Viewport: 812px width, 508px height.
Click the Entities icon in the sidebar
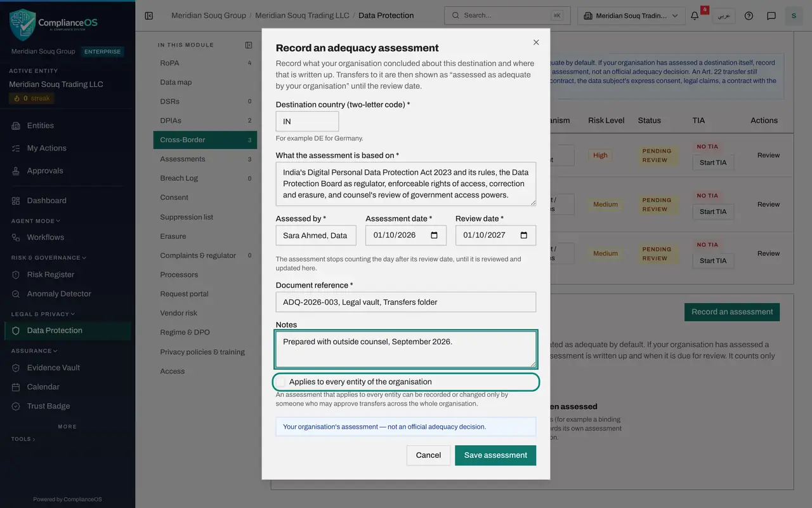tap(16, 126)
